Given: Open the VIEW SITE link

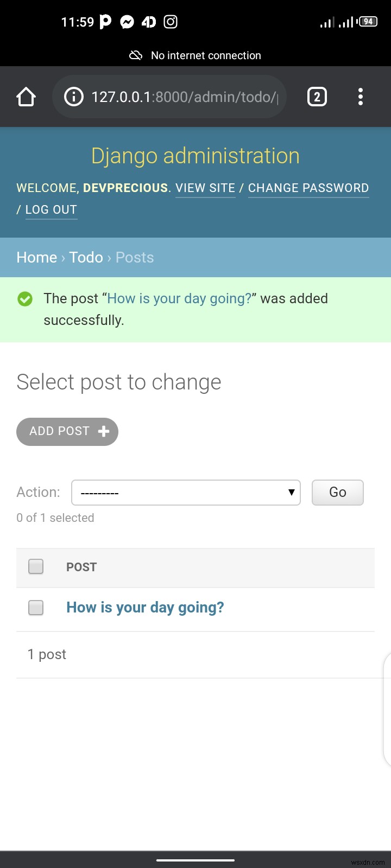Looking at the screenshot, I should tap(205, 188).
